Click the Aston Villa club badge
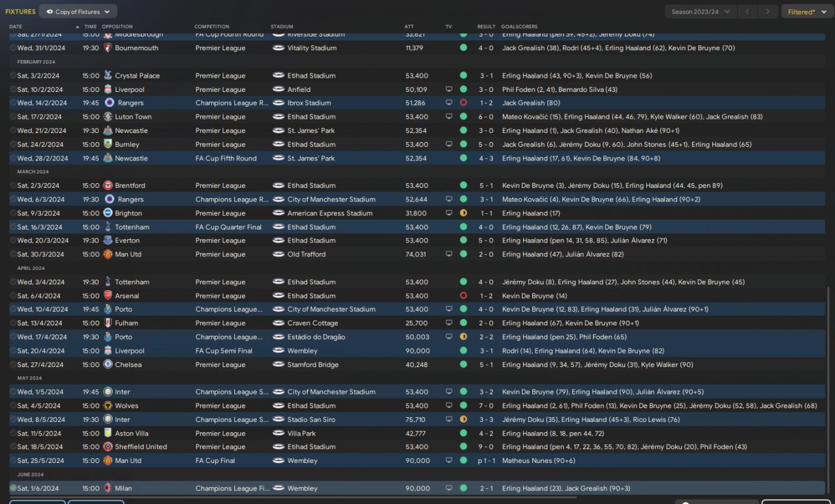Screen dimensions: 835x504 point(108,434)
